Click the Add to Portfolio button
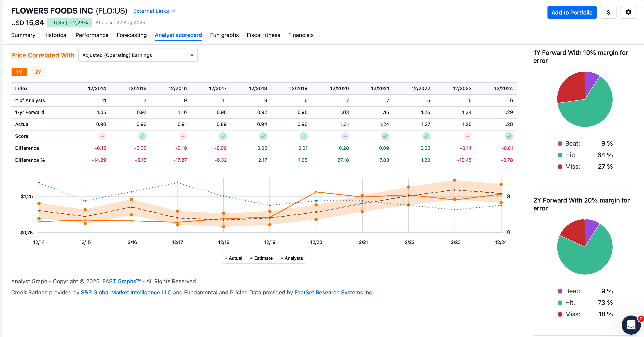 pyautogui.click(x=572, y=13)
